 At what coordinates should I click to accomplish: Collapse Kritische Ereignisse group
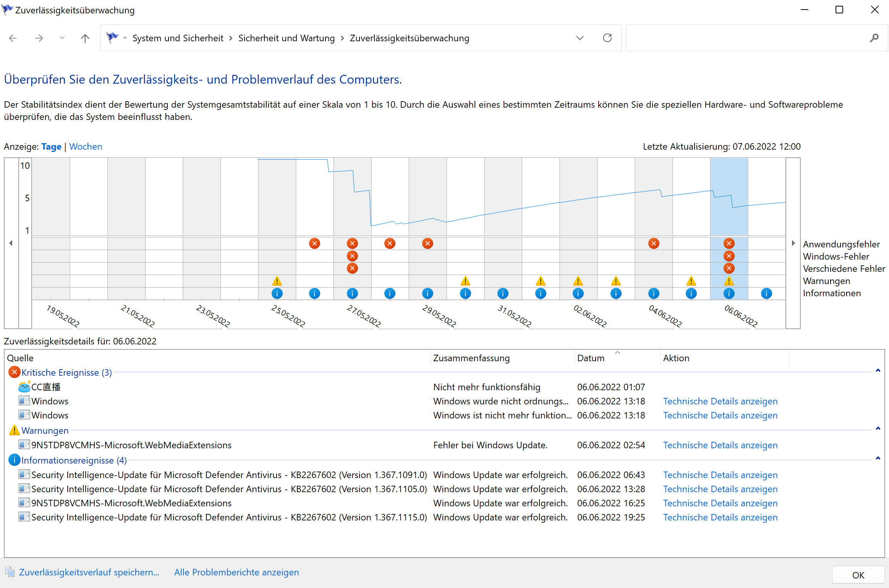(878, 370)
